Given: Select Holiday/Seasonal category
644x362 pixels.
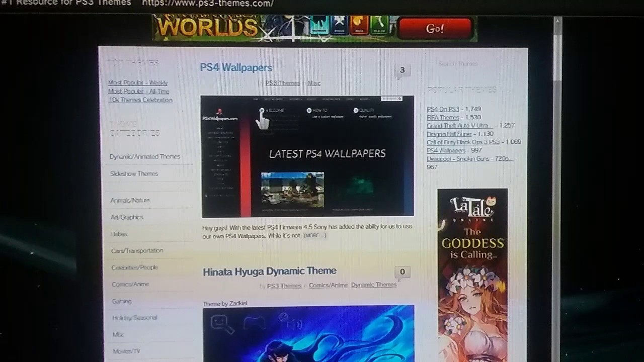Looking at the screenshot, I should pos(135,318).
